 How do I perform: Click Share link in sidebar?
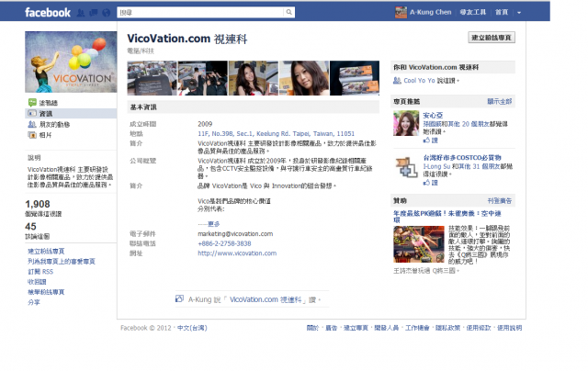[34, 302]
